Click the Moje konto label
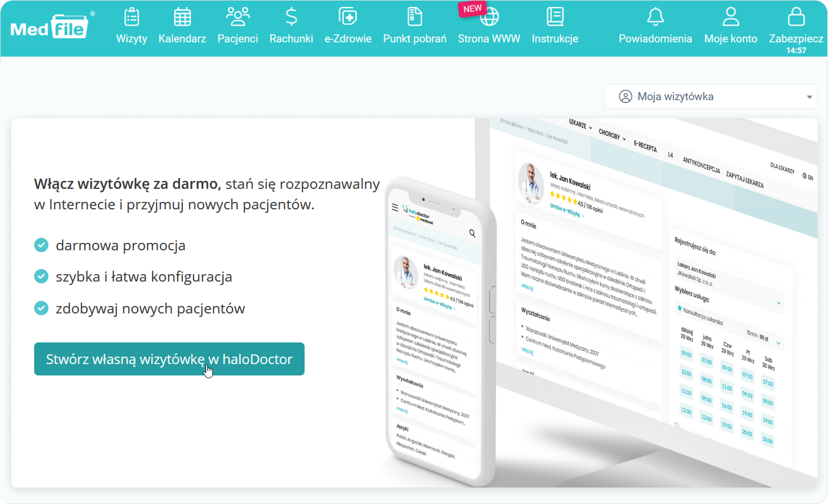Screen dimensions: 829x504 [731, 39]
